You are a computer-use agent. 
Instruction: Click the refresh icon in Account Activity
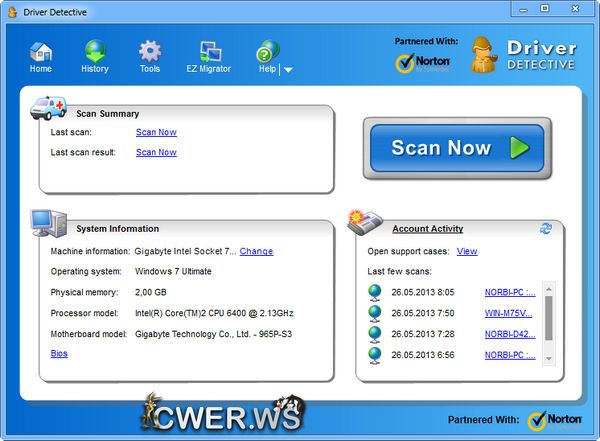pyautogui.click(x=545, y=228)
